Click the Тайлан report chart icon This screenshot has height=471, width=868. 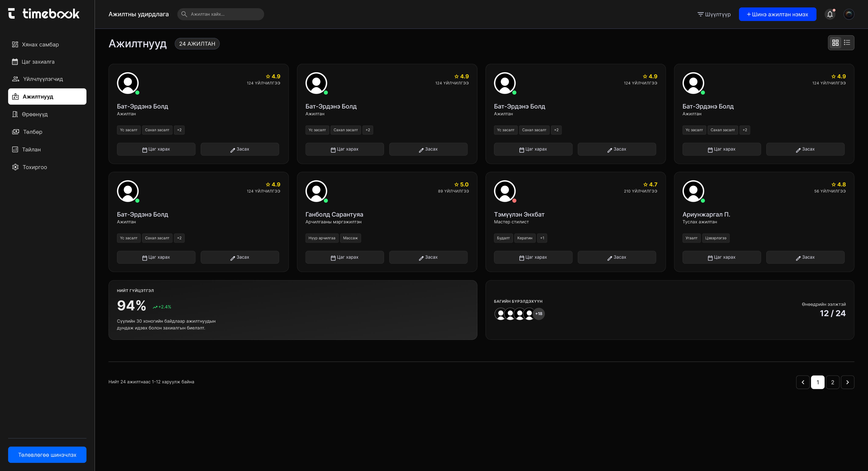[15, 149]
